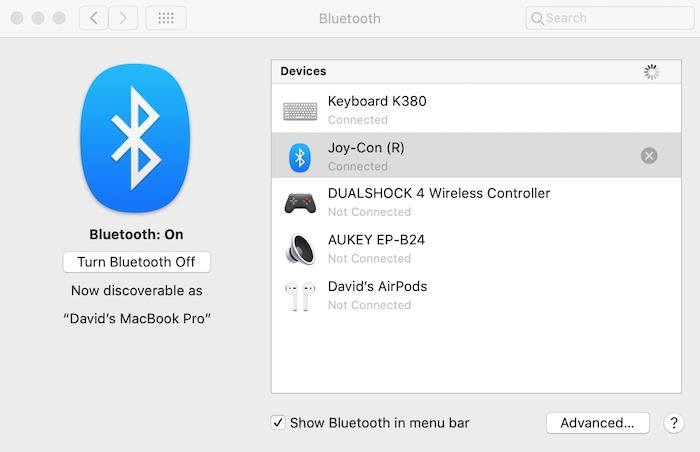700x452 pixels.
Task: Click the David's AirPods icon
Action: click(300, 296)
